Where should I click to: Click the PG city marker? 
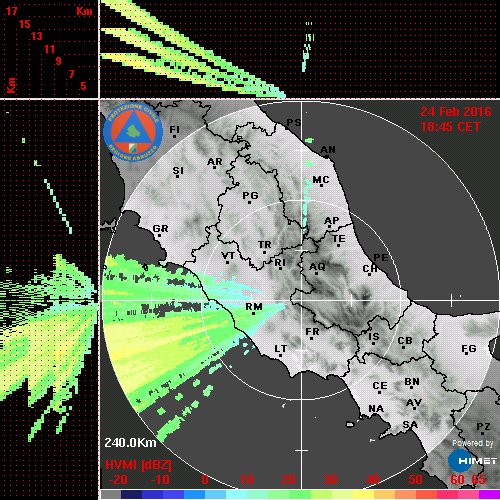(x=249, y=202)
